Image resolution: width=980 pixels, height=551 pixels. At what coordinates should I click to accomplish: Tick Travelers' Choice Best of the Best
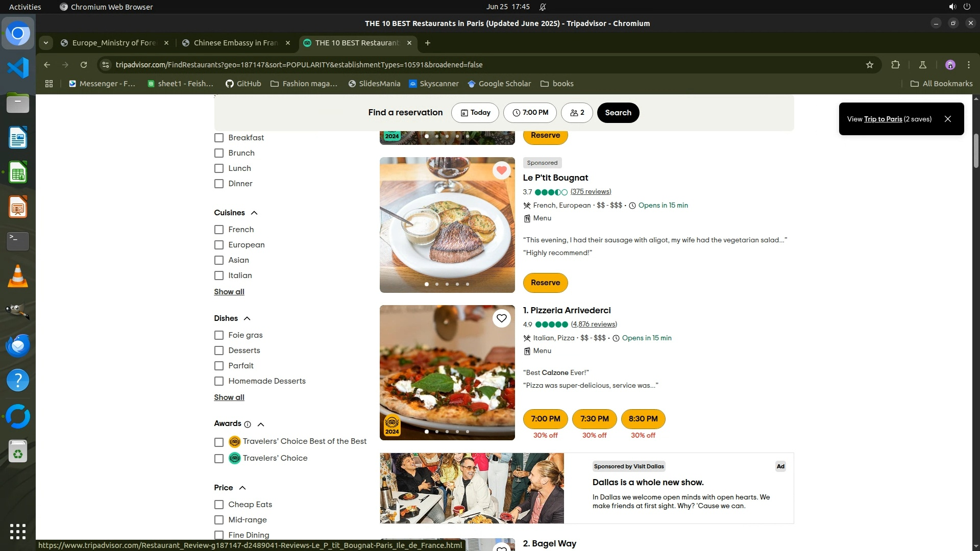(x=219, y=442)
